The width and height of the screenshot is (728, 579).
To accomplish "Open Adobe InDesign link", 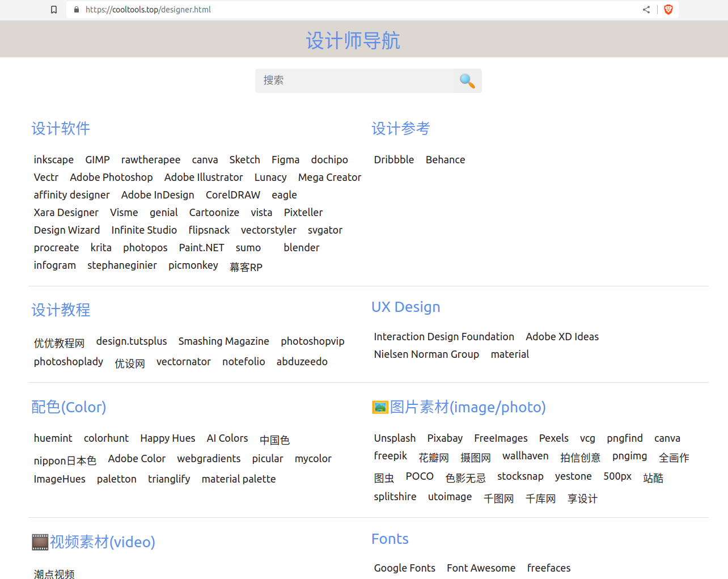I will [x=158, y=195].
